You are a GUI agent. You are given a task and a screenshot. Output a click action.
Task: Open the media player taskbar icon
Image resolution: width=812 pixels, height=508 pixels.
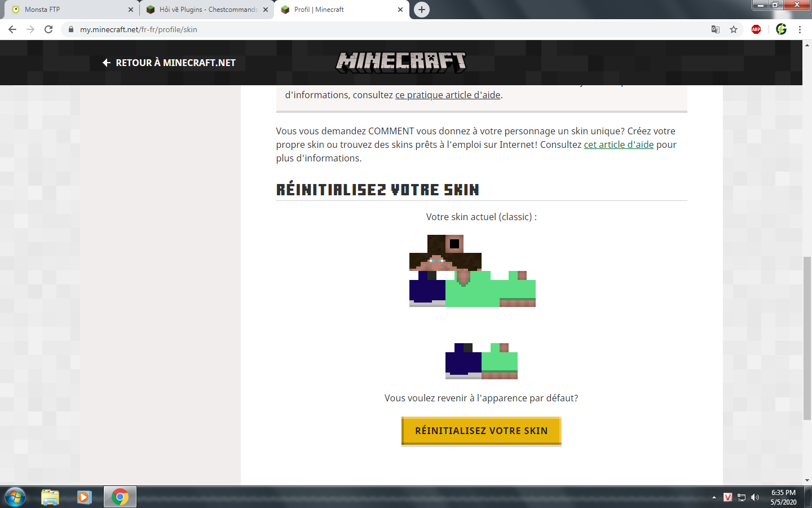[85, 497]
